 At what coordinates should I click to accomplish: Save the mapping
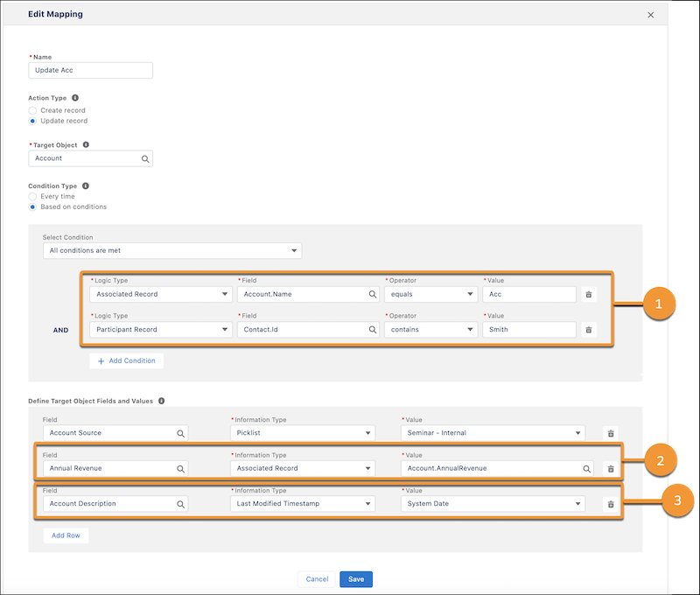(x=356, y=579)
